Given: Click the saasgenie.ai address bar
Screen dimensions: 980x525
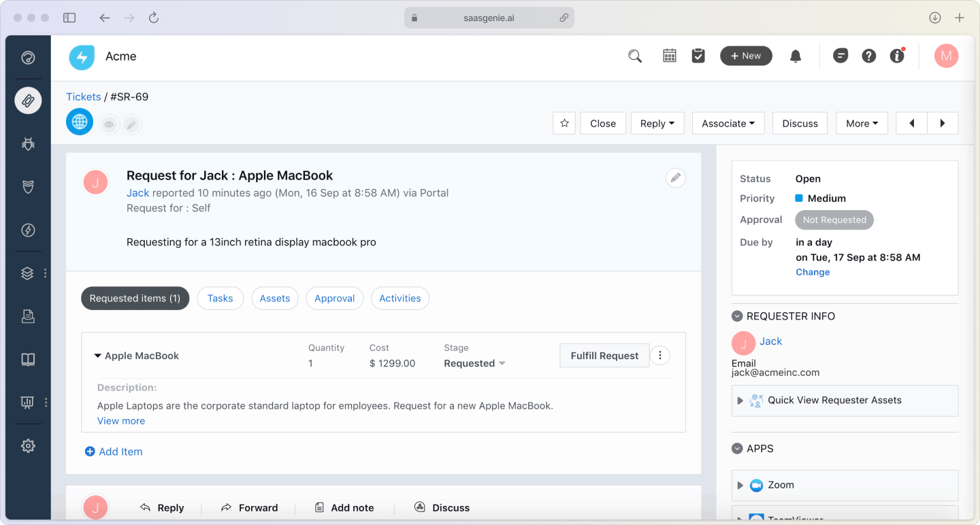Looking at the screenshot, I should pos(489,18).
